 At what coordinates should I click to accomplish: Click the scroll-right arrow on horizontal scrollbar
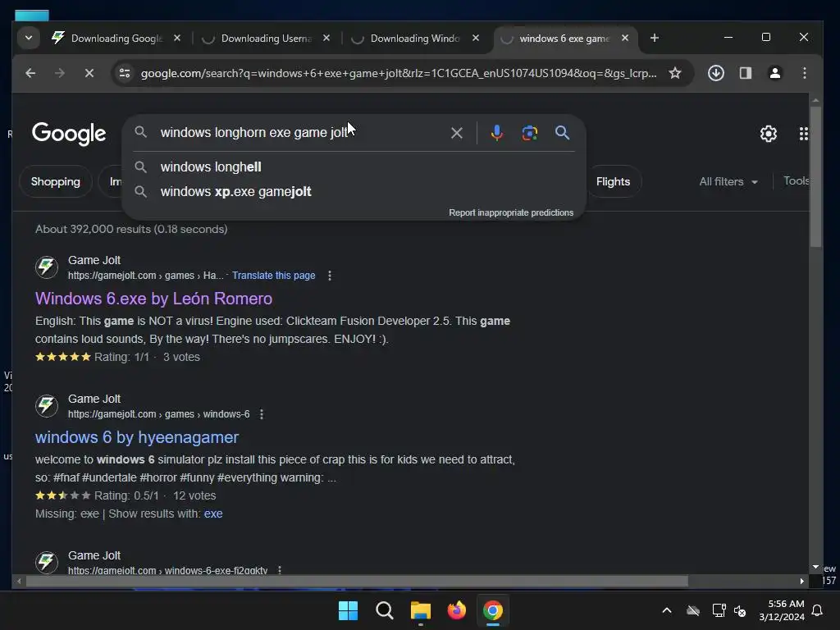pyautogui.click(x=802, y=582)
